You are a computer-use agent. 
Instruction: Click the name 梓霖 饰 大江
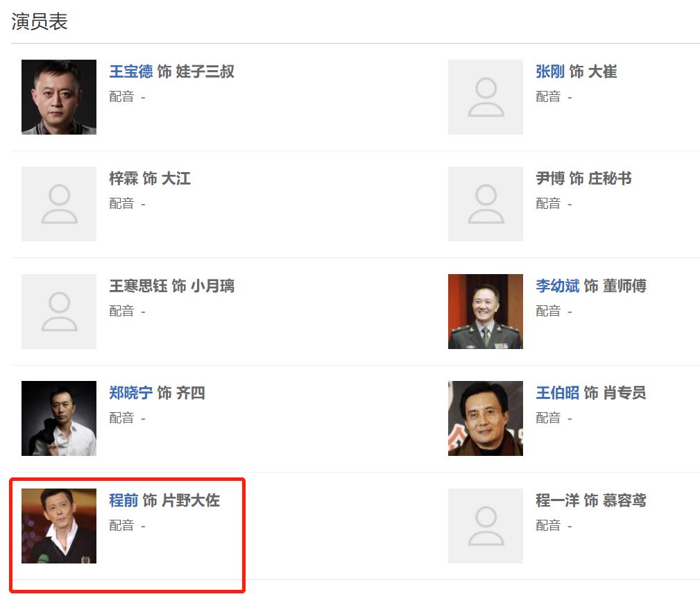click(x=150, y=179)
